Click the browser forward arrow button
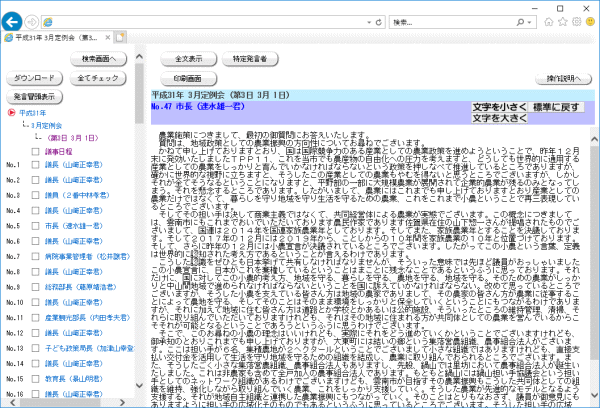This screenshot has height=408, width=600. (x=32, y=22)
